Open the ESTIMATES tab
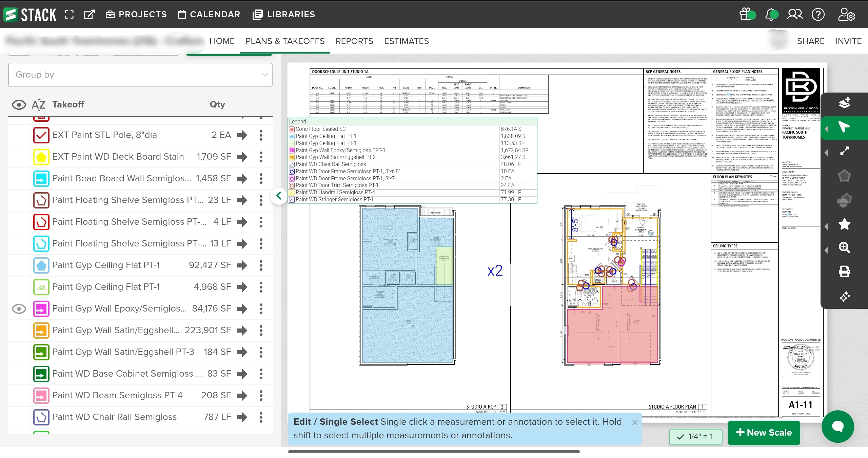Image resolution: width=868 pixels, height=458 pixels. pos(406,41)
